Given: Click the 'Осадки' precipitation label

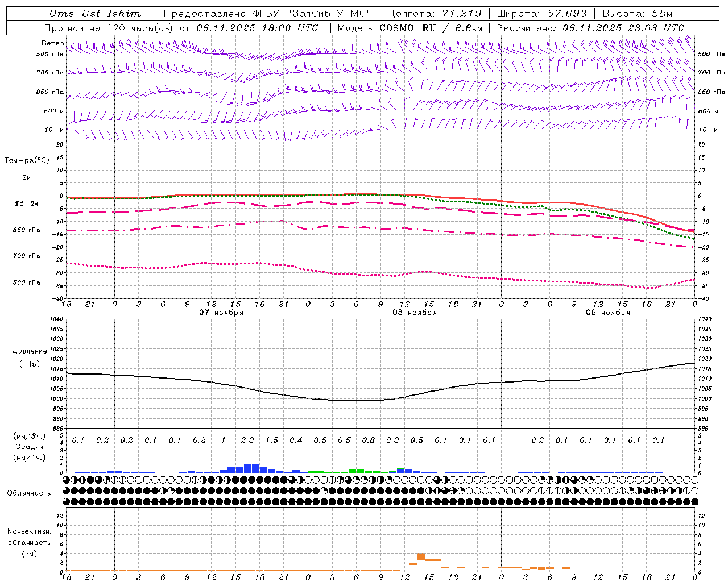Looking at the screenshot, I should click(x=30, y=447).
